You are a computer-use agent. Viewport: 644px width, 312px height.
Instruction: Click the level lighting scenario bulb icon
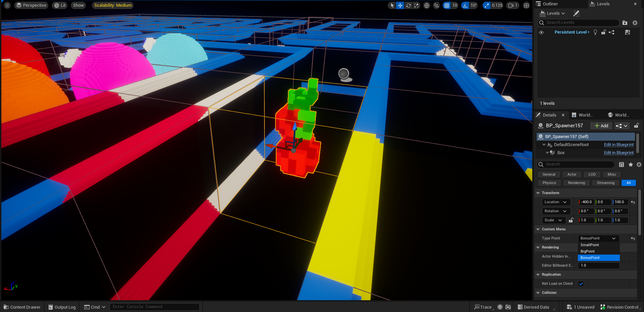595,32
